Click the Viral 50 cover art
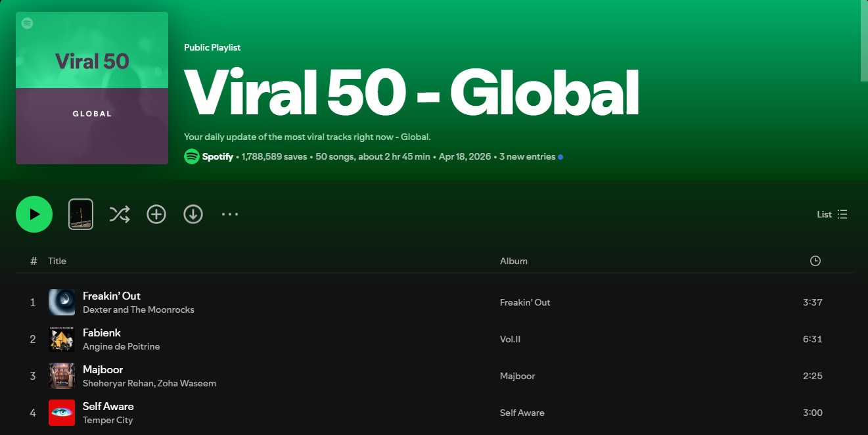The image size is (868, 435). [x=92, y=88]
